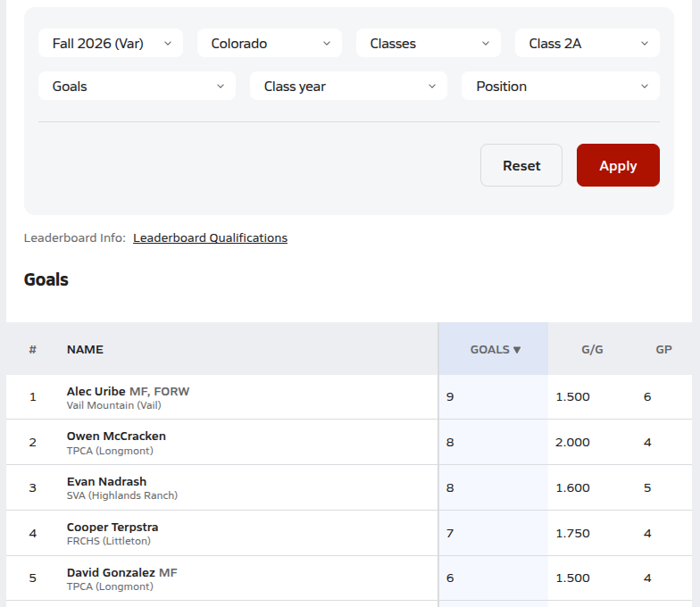
Task: Click the Reset button
Action: pyautogui.click(x=521, y=165)
